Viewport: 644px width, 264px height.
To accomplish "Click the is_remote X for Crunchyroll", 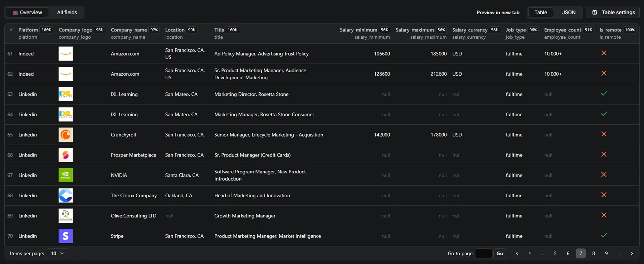I will (604, 134).
